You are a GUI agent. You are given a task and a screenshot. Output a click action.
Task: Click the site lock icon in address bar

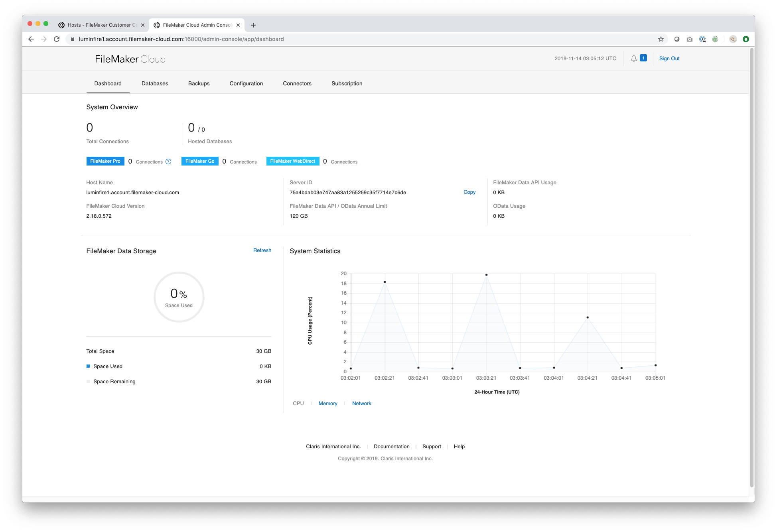coord(73,39)
